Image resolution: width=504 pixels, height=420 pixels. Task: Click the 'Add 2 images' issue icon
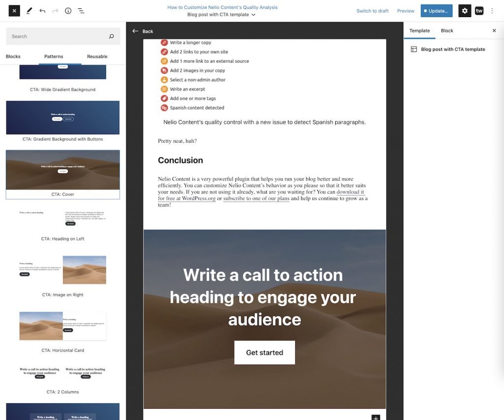click(164, 70)
